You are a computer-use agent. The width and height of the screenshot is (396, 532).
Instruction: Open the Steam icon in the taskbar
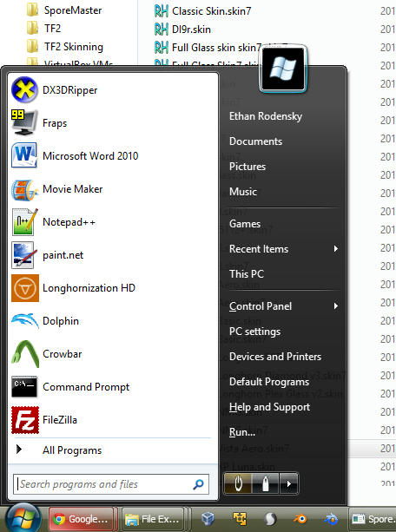pos(270,519)
